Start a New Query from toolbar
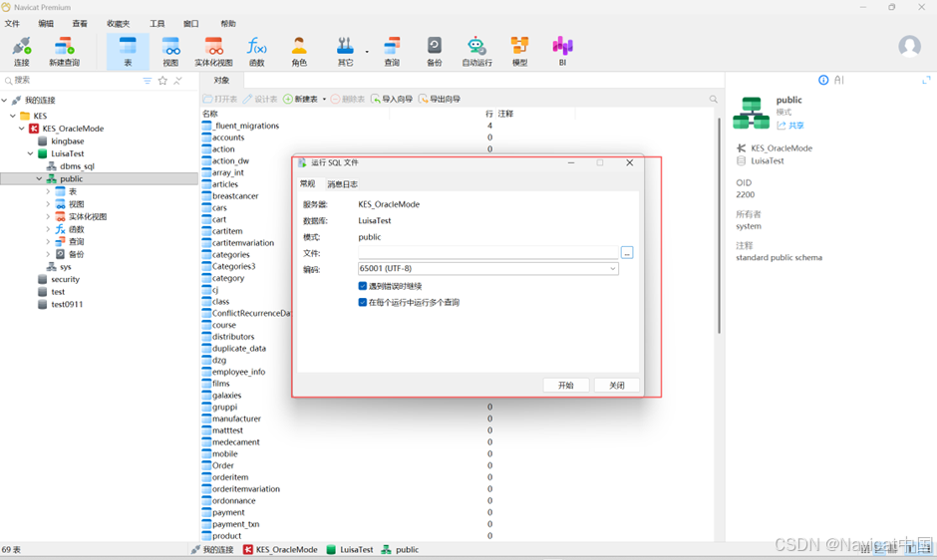The height and width of the screenshot is (560, 937). (64, 52)
